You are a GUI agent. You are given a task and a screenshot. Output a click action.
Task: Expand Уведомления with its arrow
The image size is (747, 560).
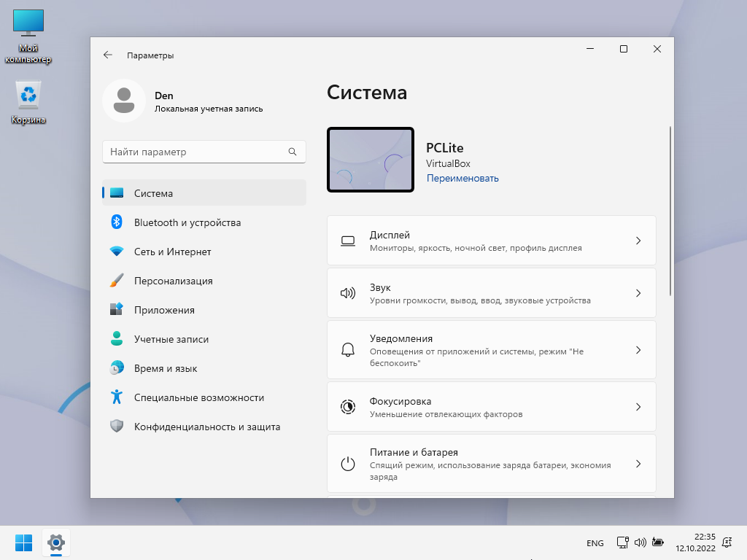[x=638, y=350]
